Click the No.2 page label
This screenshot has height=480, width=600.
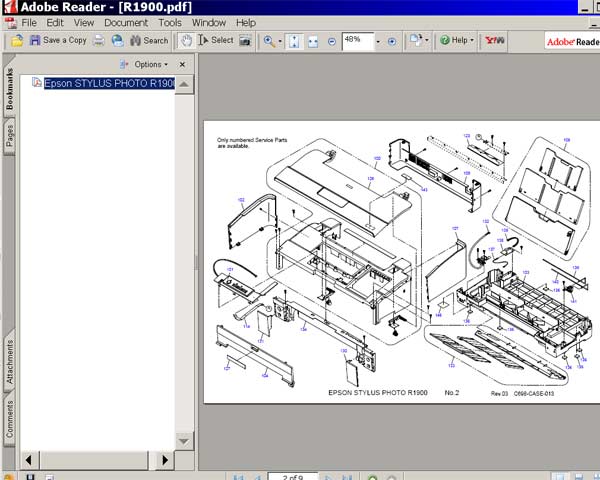[452, 393]
